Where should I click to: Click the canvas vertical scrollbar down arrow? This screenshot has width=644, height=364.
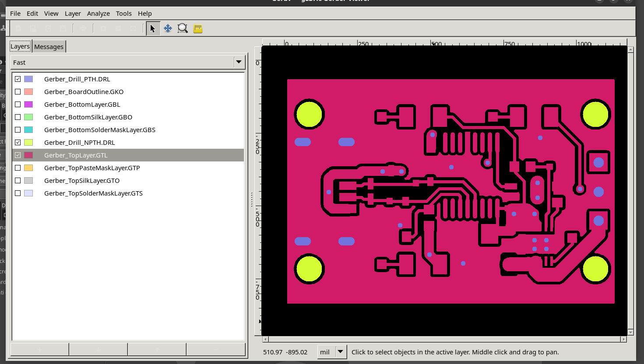(x=631, y=332)
